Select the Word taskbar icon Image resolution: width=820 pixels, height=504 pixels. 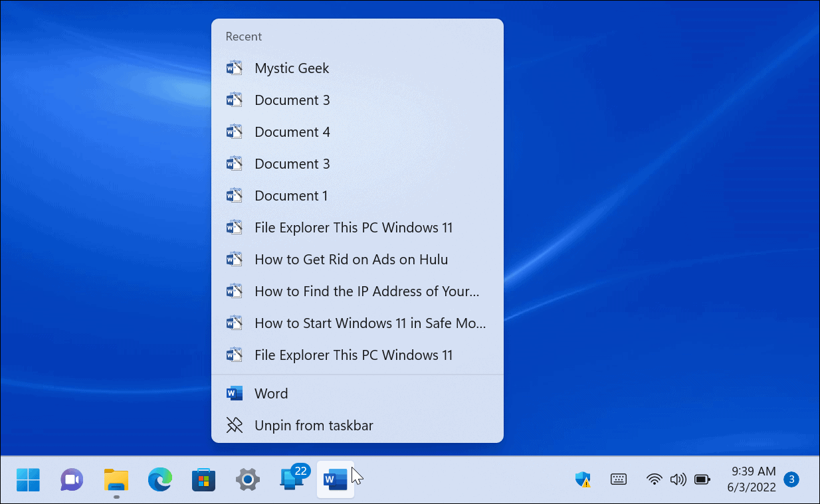pos(335,479)
